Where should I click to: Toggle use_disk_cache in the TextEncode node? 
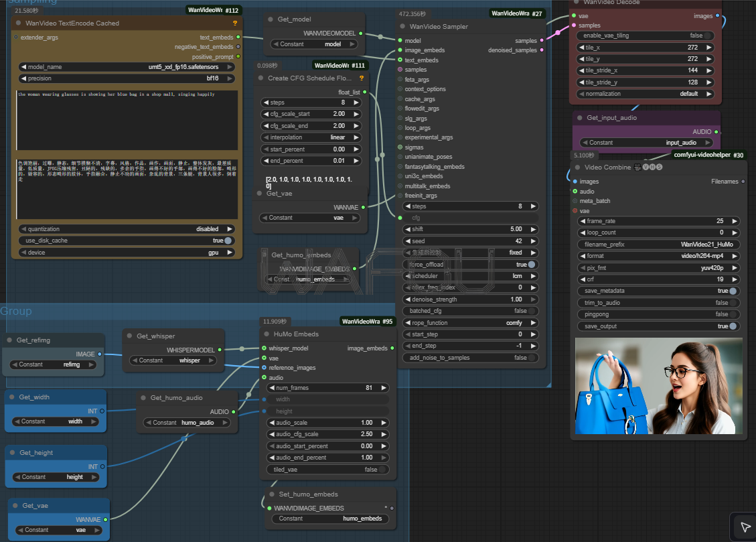click(x=228, y=241)
